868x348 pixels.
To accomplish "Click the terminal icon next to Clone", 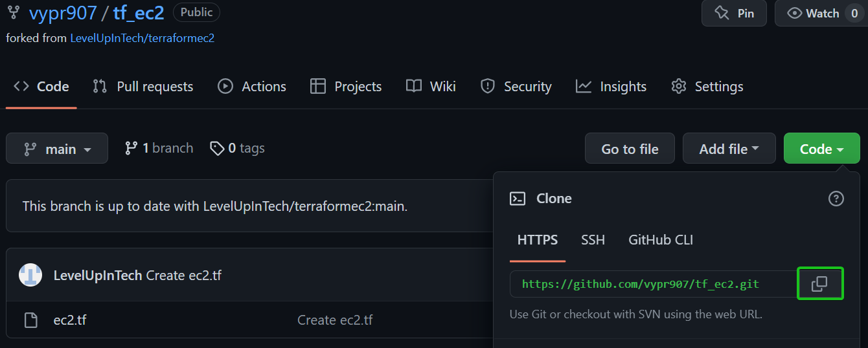I will (x=518, y=199).
